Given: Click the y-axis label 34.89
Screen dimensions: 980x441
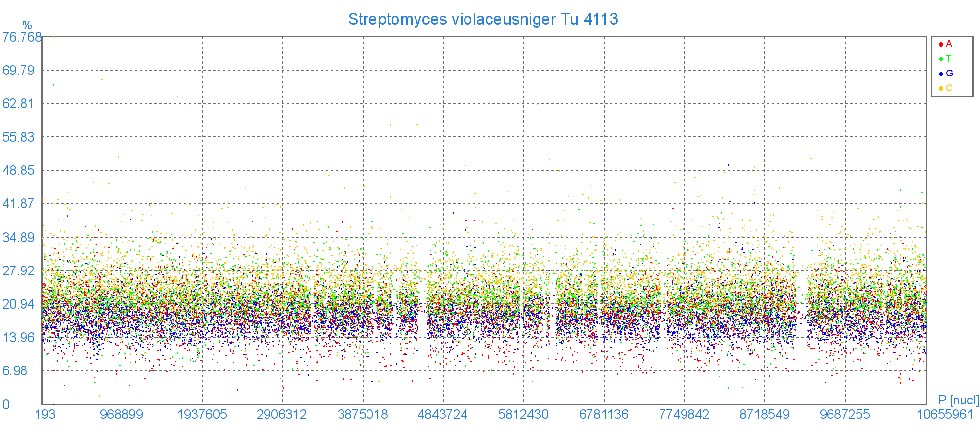Looking at the screenshot, I should tap(19, 238).
